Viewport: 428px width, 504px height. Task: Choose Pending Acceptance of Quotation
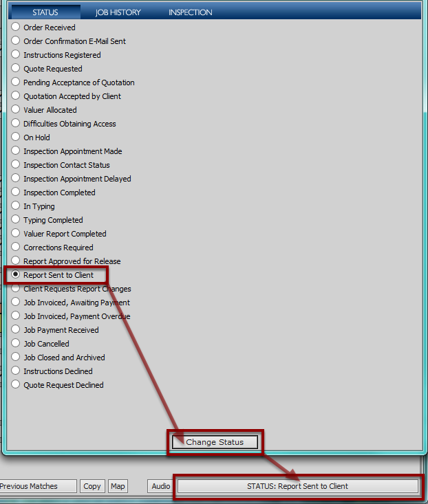[x=15, y=82]
